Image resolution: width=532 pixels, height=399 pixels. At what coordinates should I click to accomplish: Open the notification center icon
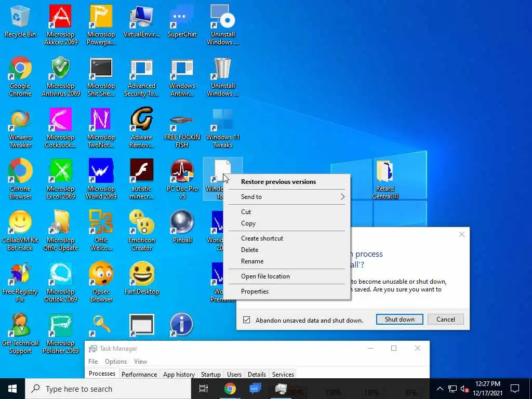click(515, 389)
